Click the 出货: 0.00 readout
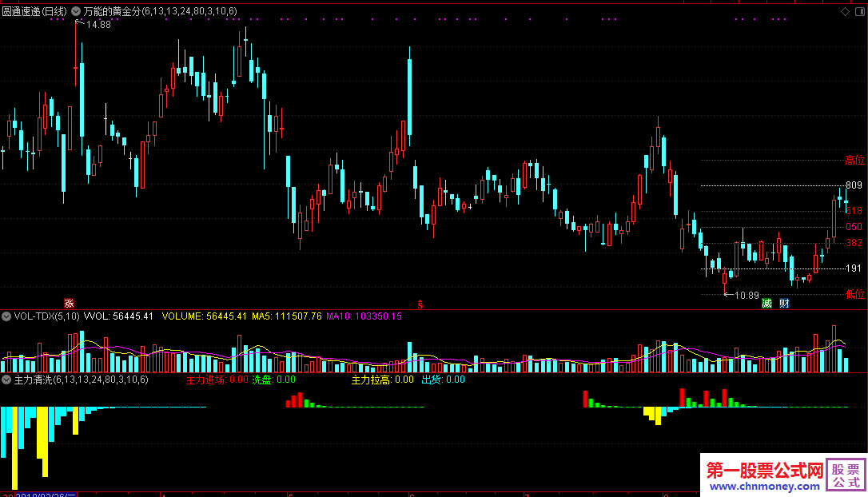 tap(444, 380)
